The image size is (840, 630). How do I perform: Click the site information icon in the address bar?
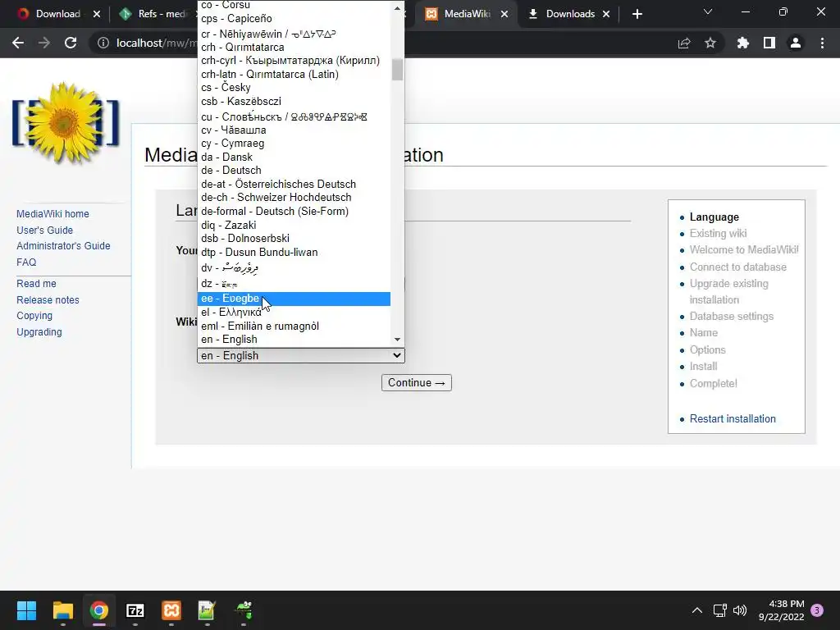[103, 43]
